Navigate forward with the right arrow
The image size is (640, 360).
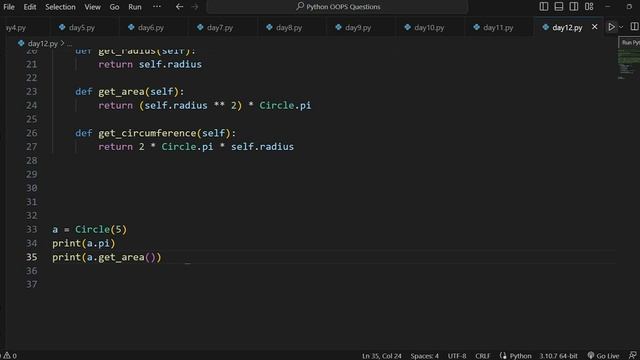tap(195, 7)
